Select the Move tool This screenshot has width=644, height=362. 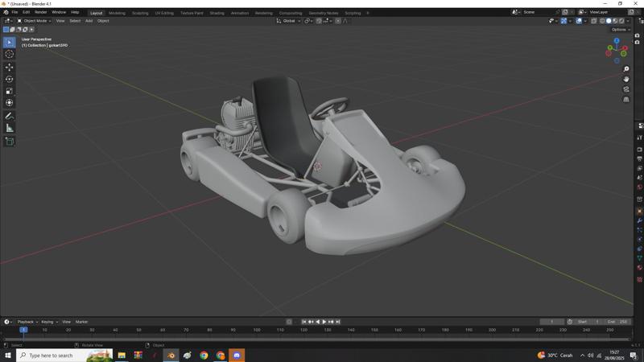click(x=10, y=67)
